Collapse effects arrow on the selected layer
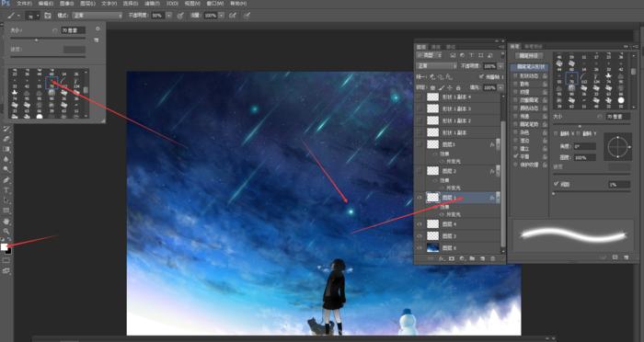Image resolution: width=644 pixels, height=342 pixels. pos(499,198)
